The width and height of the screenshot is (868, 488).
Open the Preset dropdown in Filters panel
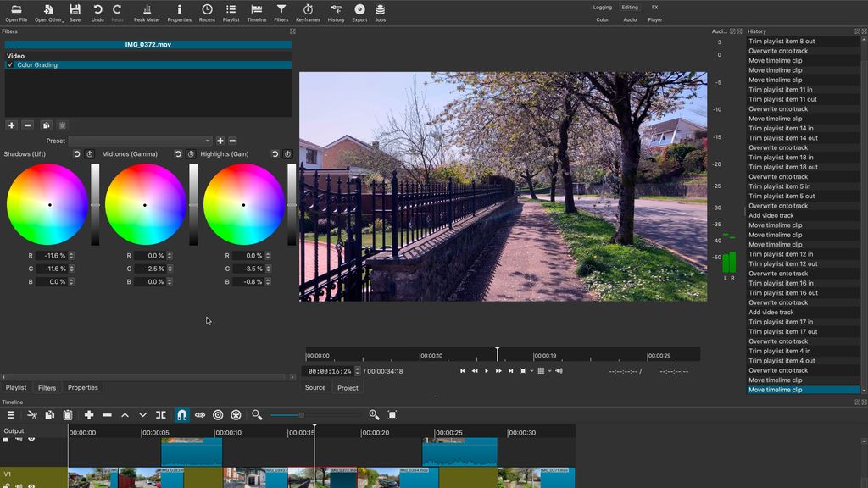[x=140, y=141]
